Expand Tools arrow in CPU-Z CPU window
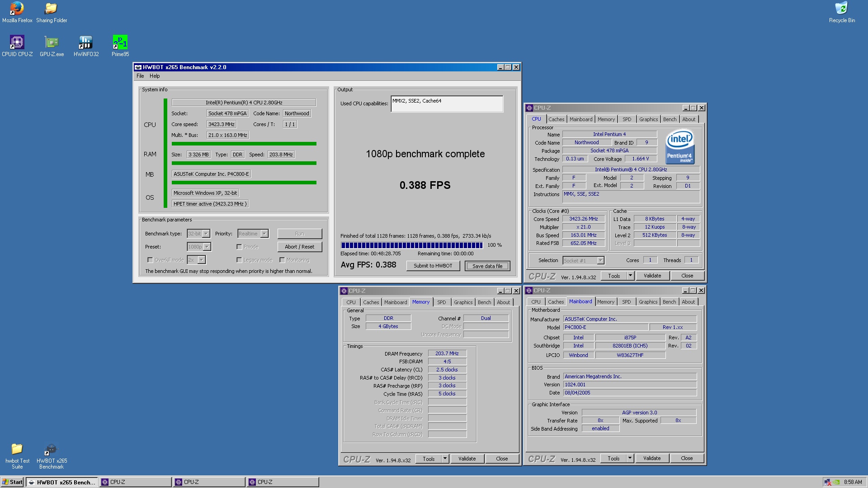This screenshot has height=488, width=868. click(x=631, y=276)
